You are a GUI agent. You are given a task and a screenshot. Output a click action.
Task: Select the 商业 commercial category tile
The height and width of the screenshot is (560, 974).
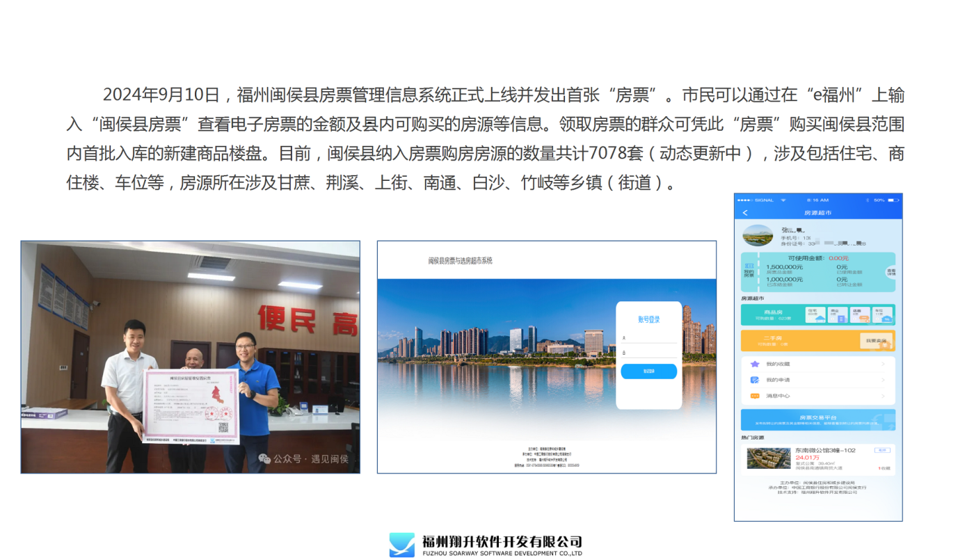(x=838, y=315)
